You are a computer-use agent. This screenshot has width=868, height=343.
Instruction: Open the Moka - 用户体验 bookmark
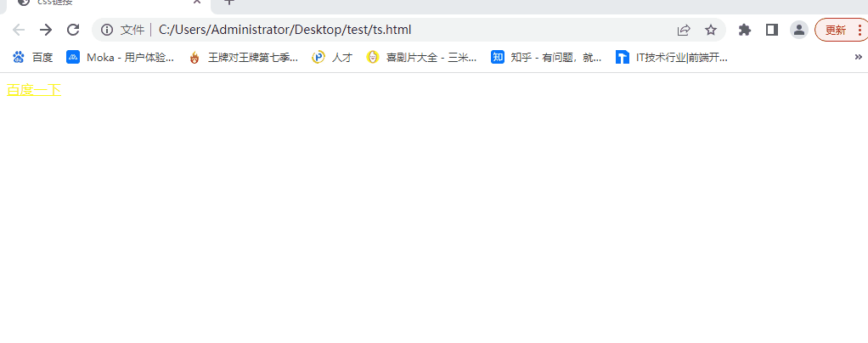tap(120, 57)
